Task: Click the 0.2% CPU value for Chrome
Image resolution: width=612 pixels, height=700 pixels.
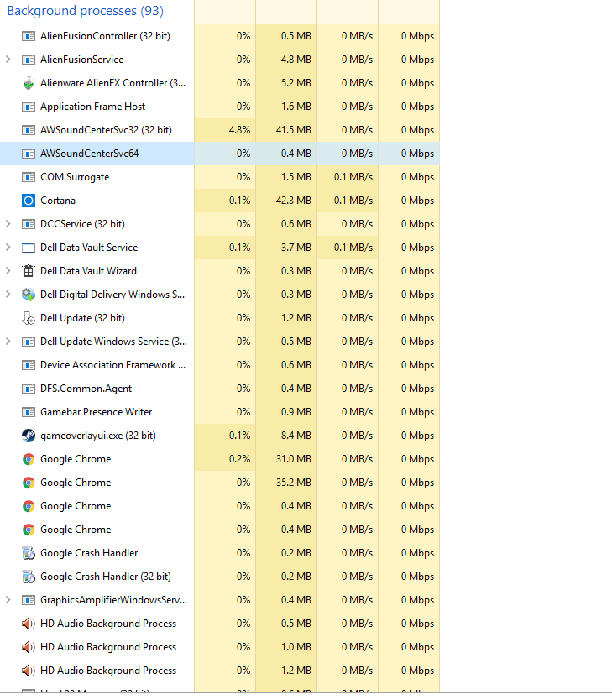Action: tap(239, 459)
